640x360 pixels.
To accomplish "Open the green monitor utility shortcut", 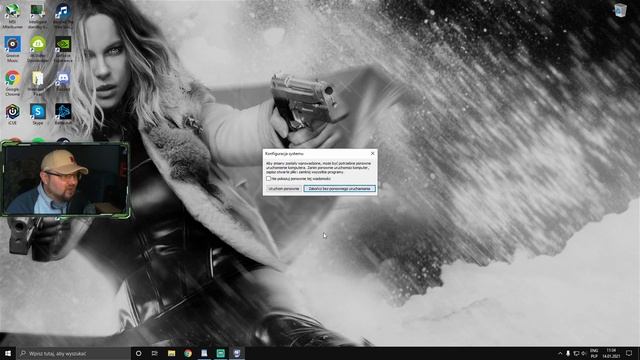I will (38, 16).
